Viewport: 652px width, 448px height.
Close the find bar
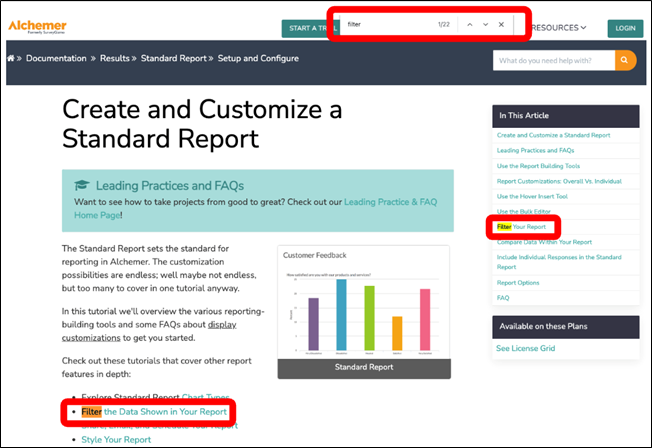pos(501,25)
